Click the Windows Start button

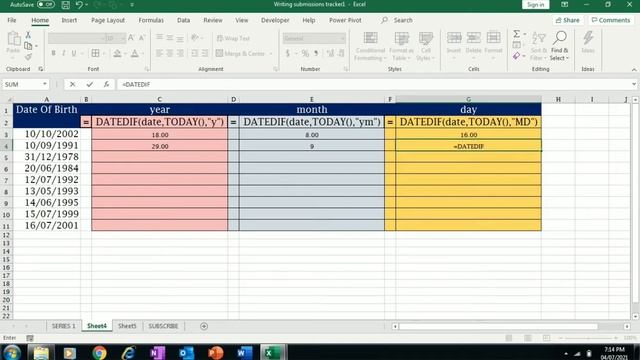click(12, 352)
